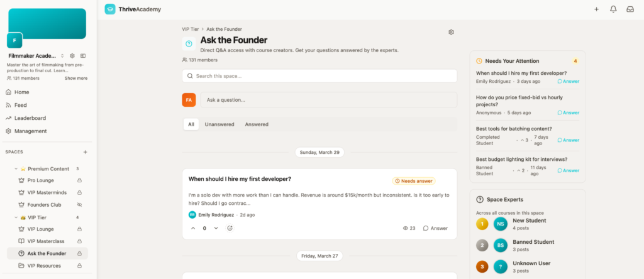This screenshot has height=279, width=644.
Task: Click the plus icon in top bar
Action: [x=596, y=9]
